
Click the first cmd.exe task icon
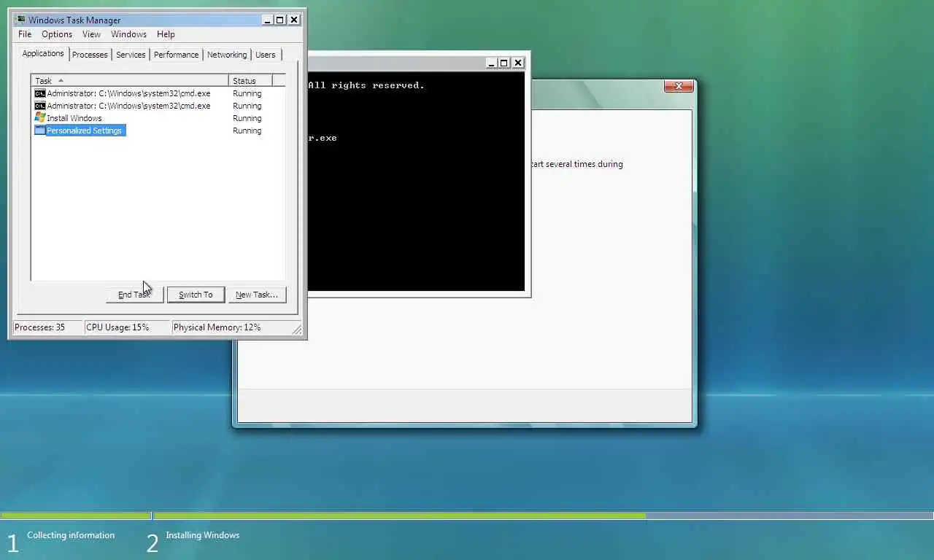click(x=40, y=93)
